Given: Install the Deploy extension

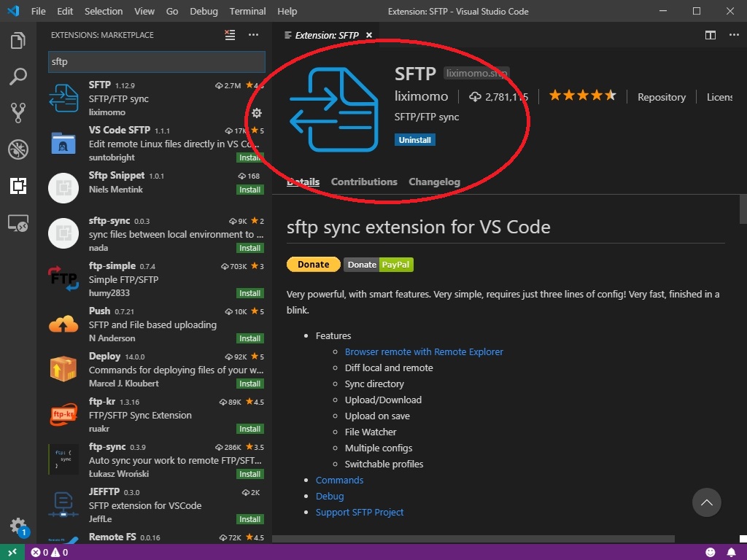Looking at the screenshot, I should pyautogui.click(x=250, y=384).
